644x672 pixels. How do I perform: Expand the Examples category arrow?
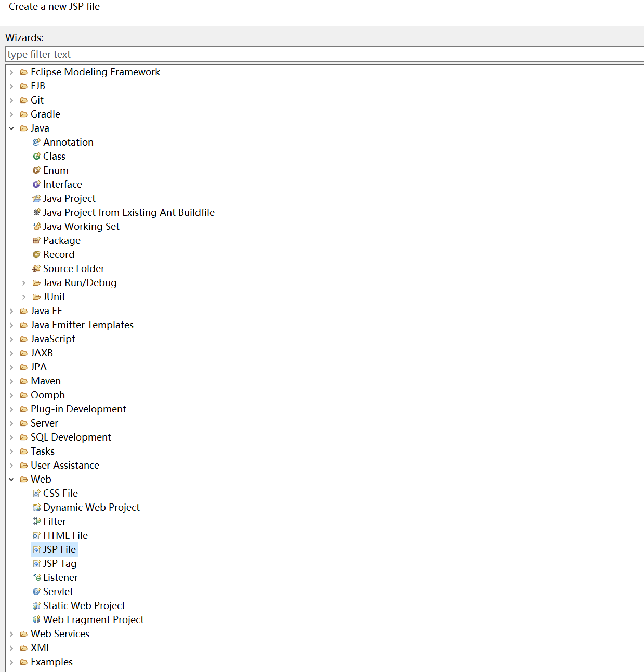point(11,662)
